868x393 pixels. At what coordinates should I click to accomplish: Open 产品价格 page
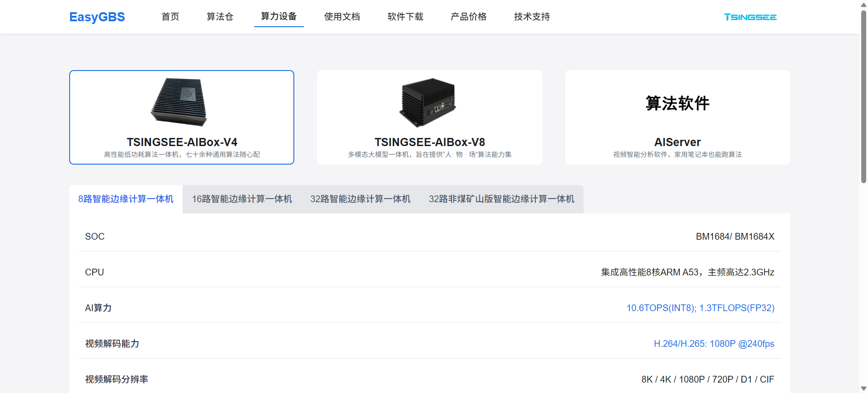click(469, 17)
